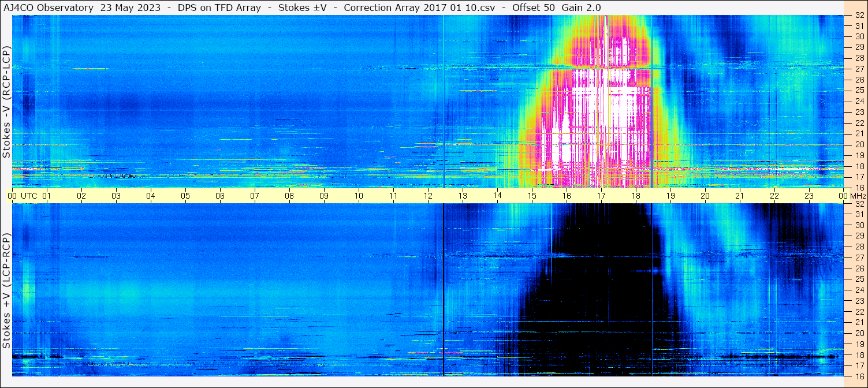The width and height of the screenshot is (868, 388).
Task: Click the 21 hour label on time axis
Action: 740,196
